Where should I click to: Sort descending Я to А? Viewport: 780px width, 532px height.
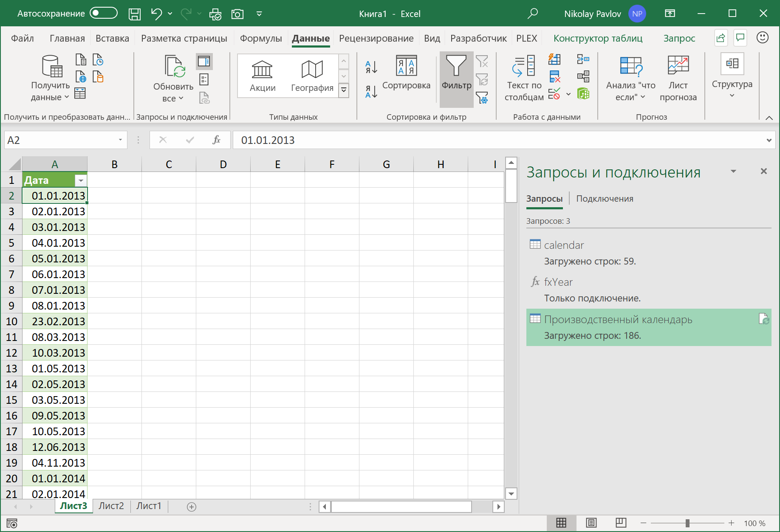(371, 91)
